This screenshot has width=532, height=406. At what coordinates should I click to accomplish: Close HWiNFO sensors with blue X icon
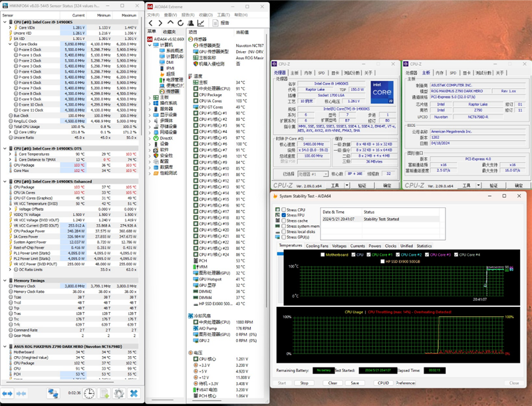(x=134, y=393)
